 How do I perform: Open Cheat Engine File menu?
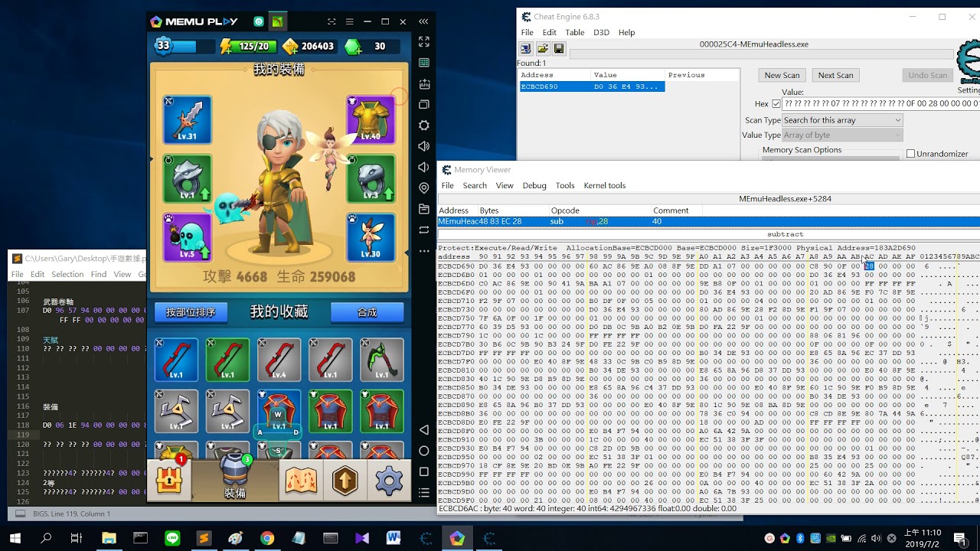click(528, 33)
